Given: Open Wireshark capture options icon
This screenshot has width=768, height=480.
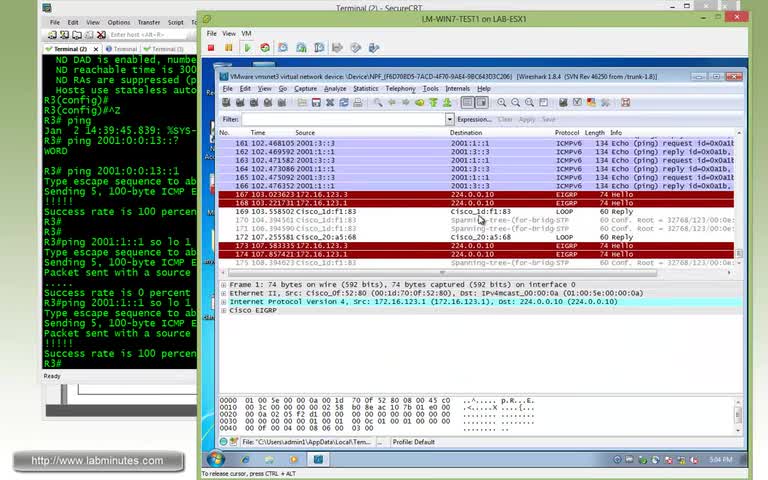Looking at the screenshot, I should pos(240,102).
